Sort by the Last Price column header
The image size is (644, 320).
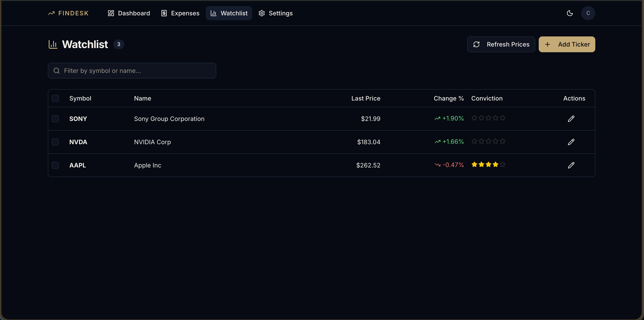(365, 98)
